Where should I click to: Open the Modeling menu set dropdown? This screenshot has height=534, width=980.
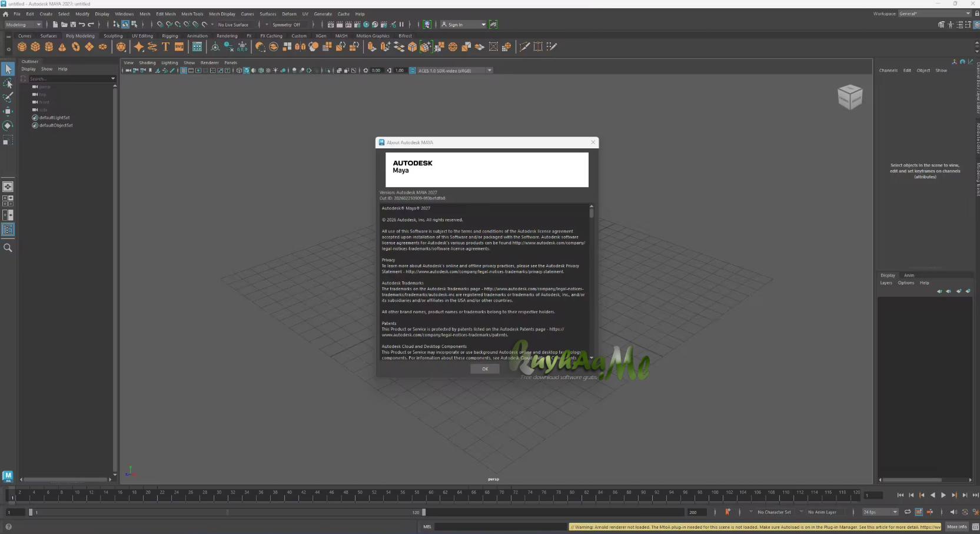(x=24, y=25)
